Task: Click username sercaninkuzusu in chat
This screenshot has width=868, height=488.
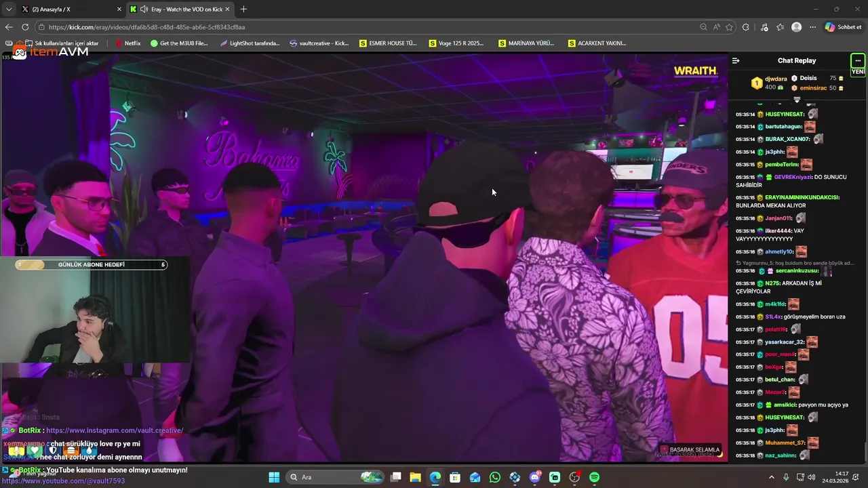Action: (x=797, y=270)
